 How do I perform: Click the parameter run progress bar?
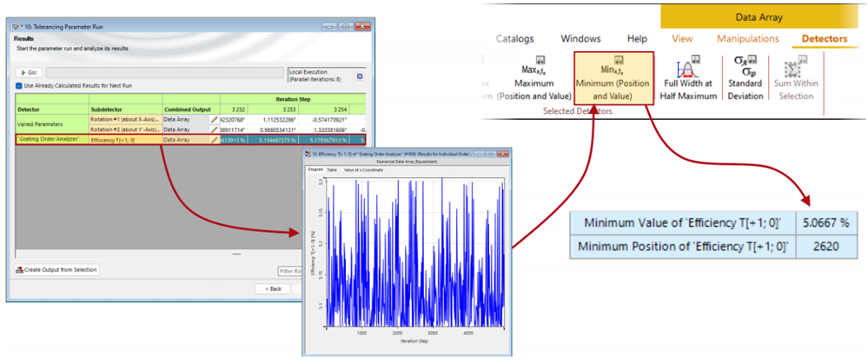pyautogui.click(x=164, y=72)
